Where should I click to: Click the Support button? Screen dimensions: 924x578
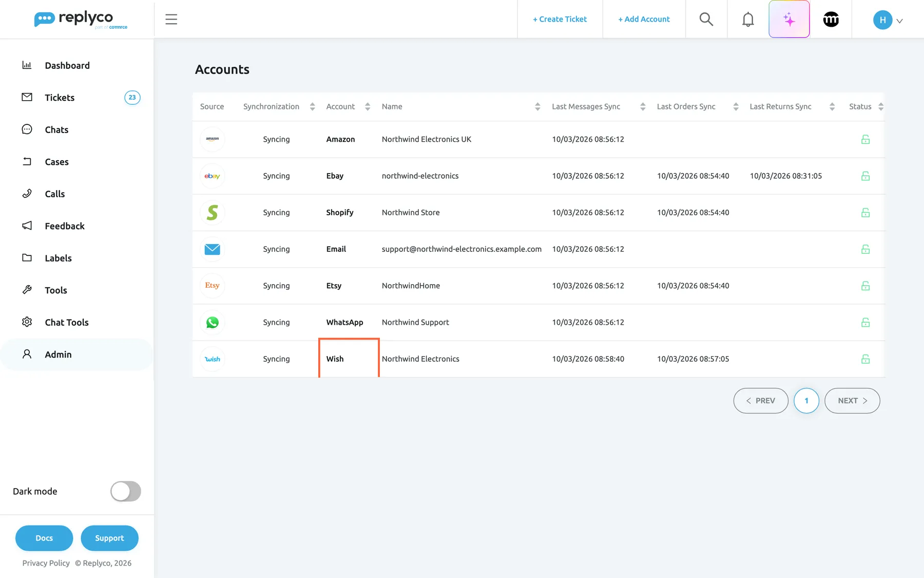109,538
